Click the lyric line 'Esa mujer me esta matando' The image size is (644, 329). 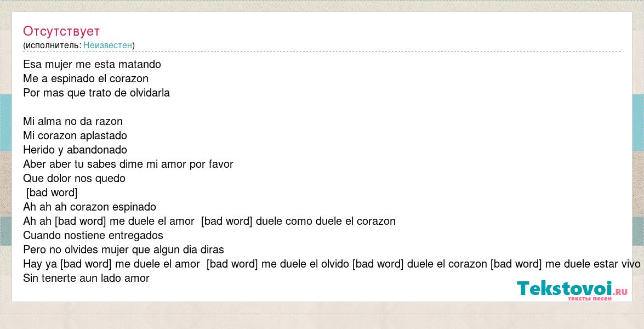tap(92, 65)
